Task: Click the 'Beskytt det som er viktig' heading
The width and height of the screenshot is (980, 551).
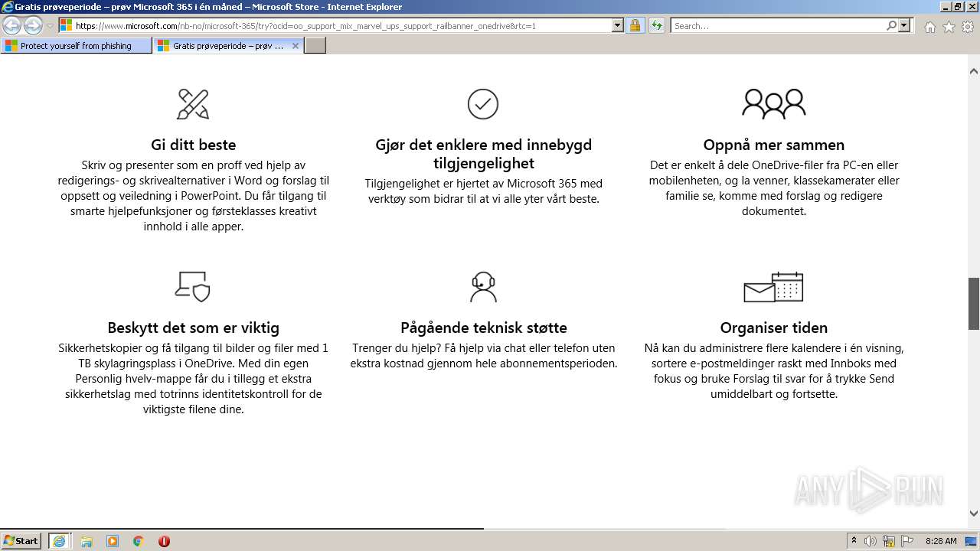Action: (194, 328)
